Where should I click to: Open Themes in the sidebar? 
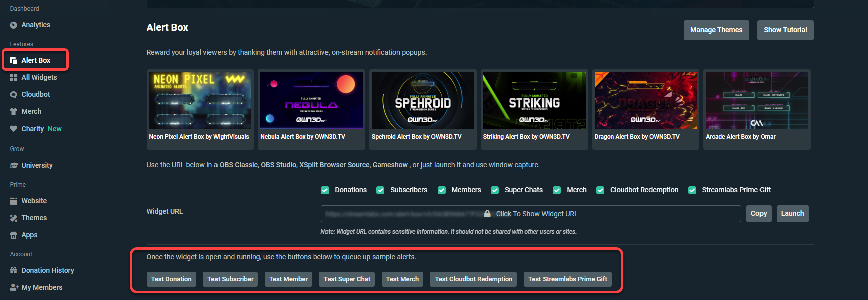(34, 218)
